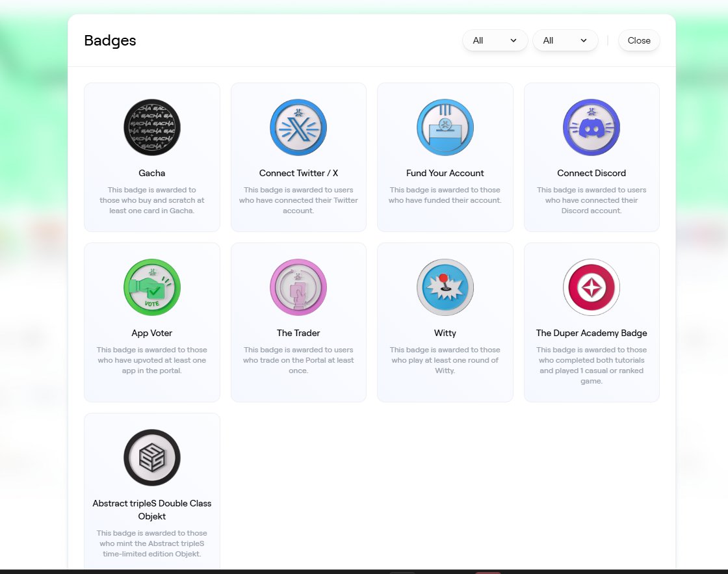Click the Connect Discord badge icon
This screenshot has height=574, width=728.
(591, 127)
